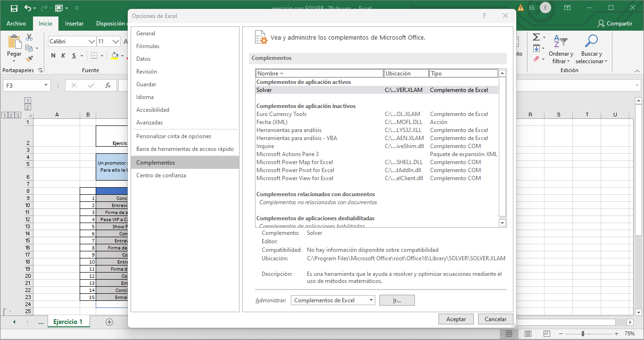Image resolution: width=644 pixels, height=340 pixels.
Task: Click the Ir... button
Action: 397,300
